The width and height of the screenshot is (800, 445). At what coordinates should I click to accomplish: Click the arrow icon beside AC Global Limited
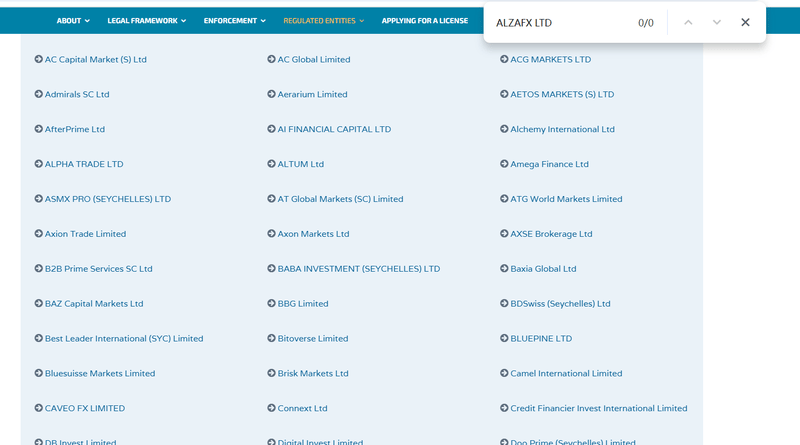[x=271, y=59]
